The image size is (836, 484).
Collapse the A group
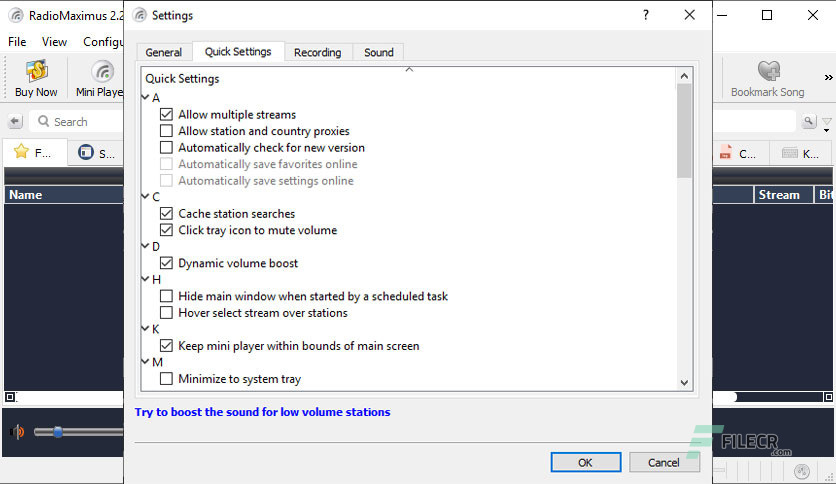pyautogui.click(x=145, y=98)
